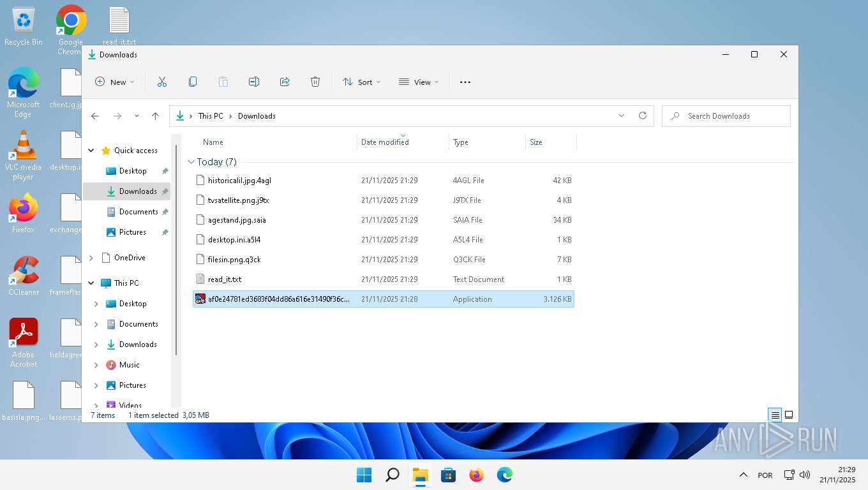Collapse the This PC tree node
The image size is (868, 490).
(x=91, y=283)
